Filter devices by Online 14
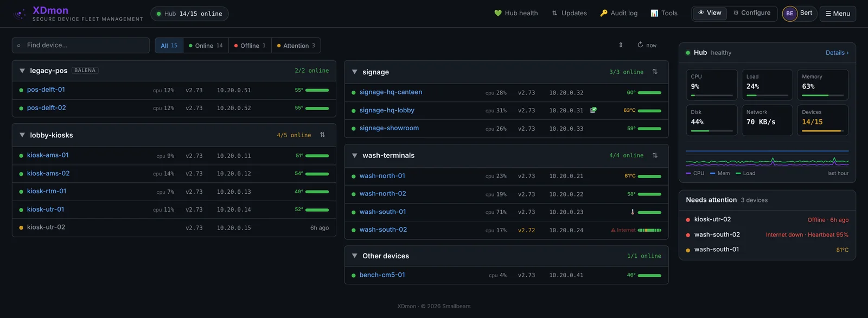 pyautogui.click(x=206, y=46)
